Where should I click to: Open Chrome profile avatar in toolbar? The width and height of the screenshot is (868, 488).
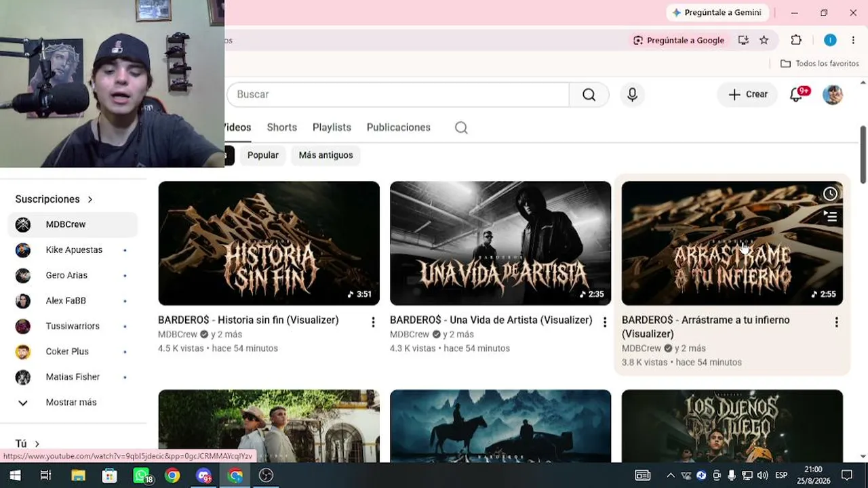[830, 41]
